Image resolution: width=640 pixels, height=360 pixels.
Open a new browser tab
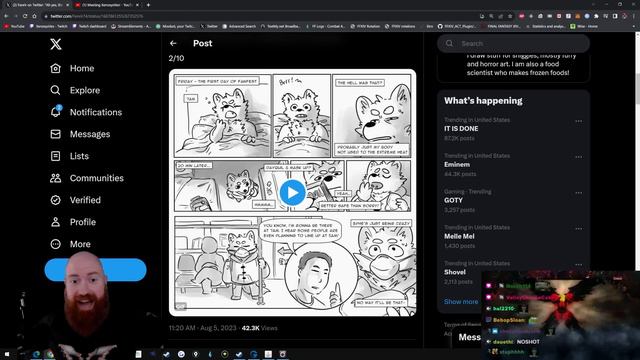[x=148, y=5]
